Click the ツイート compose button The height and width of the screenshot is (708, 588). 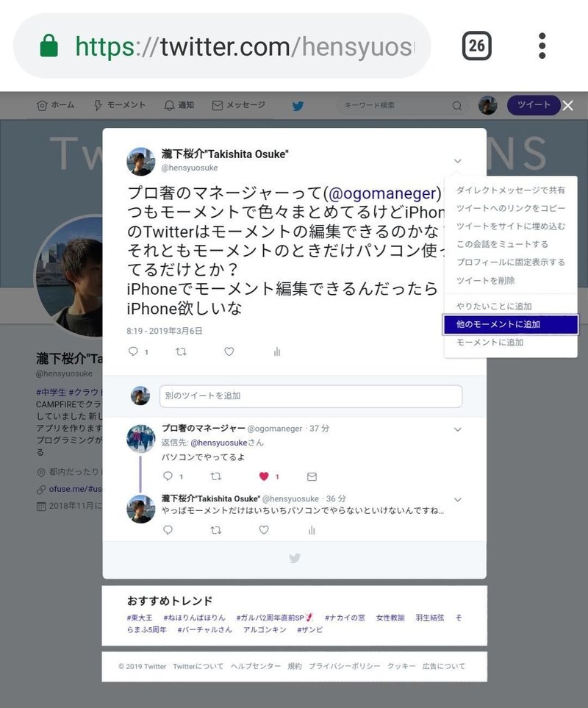pos(534,104)
